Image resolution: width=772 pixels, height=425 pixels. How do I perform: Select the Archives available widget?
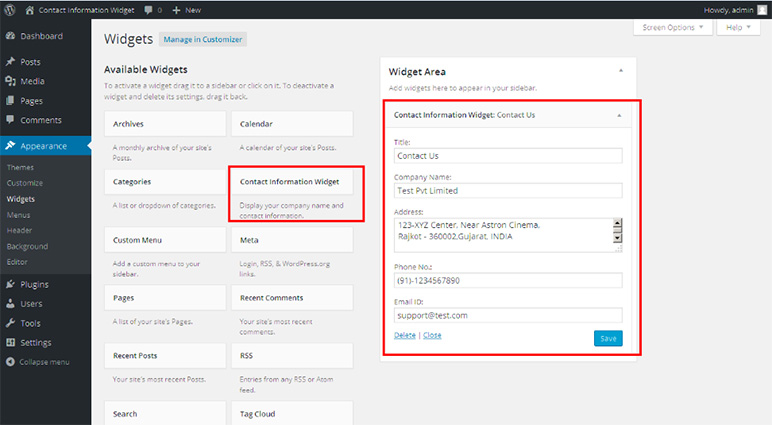tap(165, 124)
